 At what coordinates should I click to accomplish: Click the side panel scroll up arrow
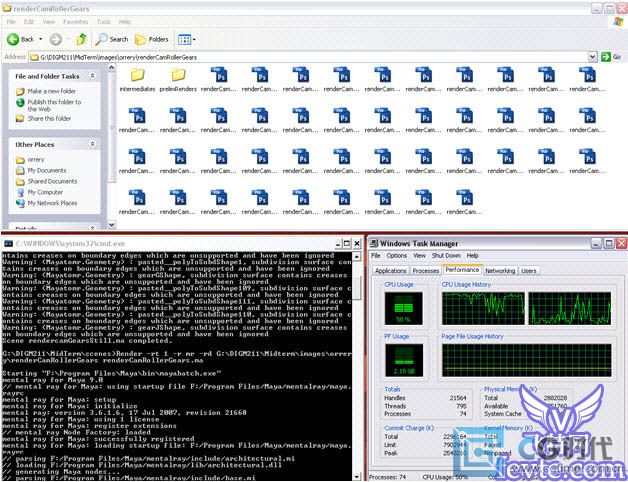[112, 67]
